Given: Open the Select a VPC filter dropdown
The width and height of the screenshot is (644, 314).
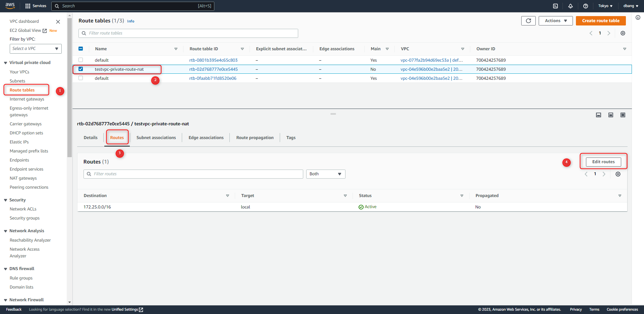Looking at the screenshot, I should coord(36,49).
